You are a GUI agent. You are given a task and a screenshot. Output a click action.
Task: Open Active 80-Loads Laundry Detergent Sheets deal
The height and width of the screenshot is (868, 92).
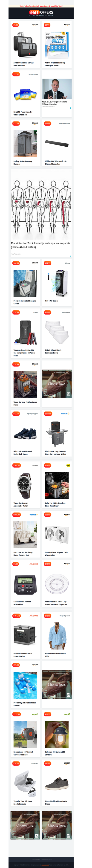[x=55, y=64]
